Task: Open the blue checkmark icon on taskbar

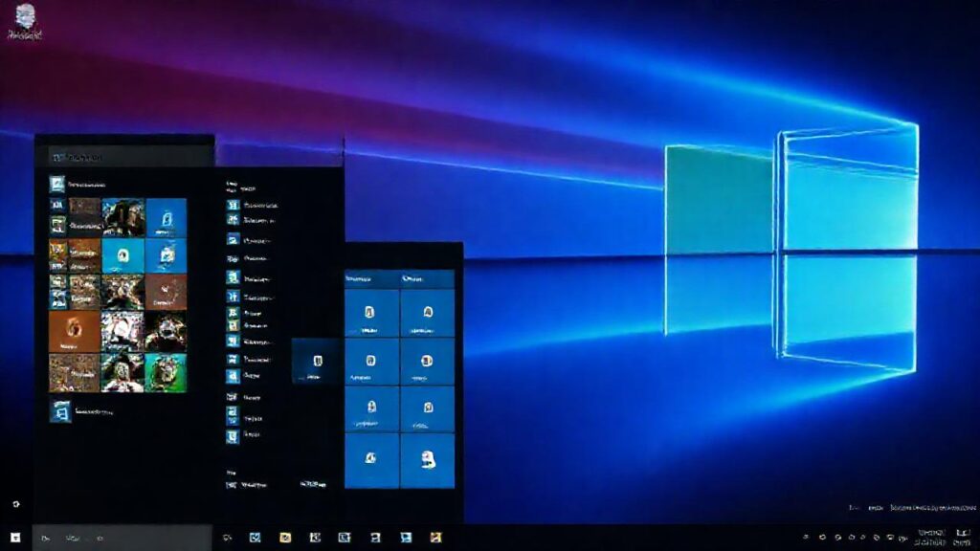Action: pos(255,538)
